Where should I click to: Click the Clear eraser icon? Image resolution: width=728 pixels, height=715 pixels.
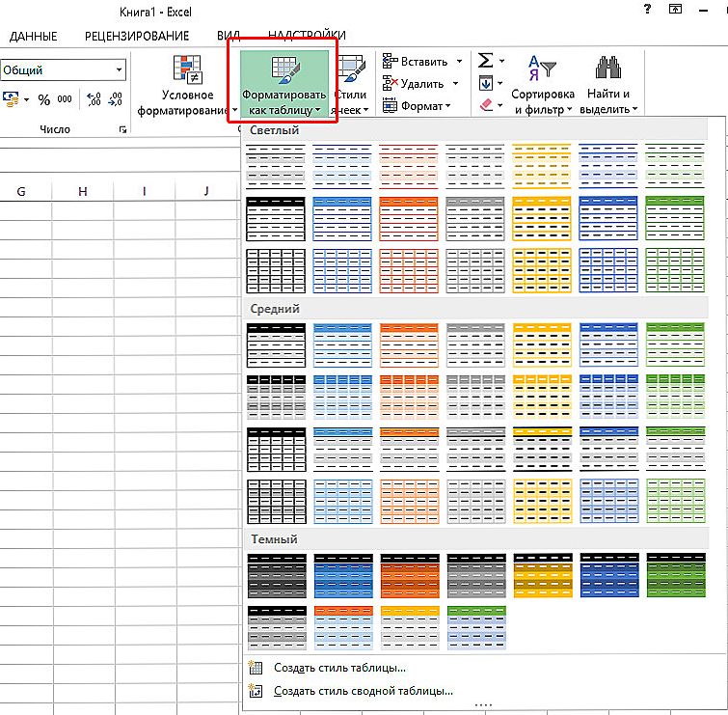[x=486, y=105]
